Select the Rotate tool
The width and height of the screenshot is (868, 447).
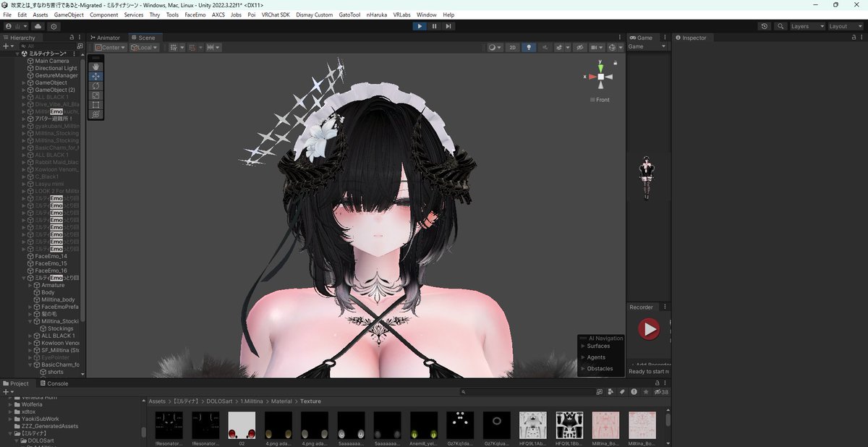pos(95,86)
